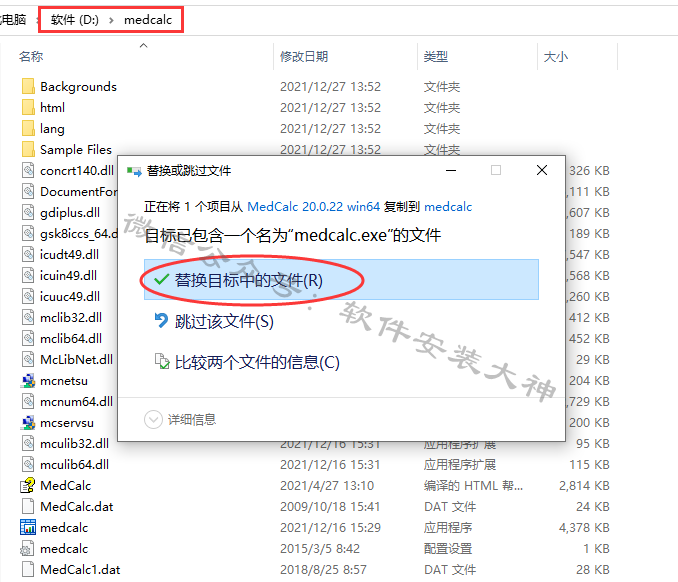Click the mcnum64.dll file icon

pos(28,402)
